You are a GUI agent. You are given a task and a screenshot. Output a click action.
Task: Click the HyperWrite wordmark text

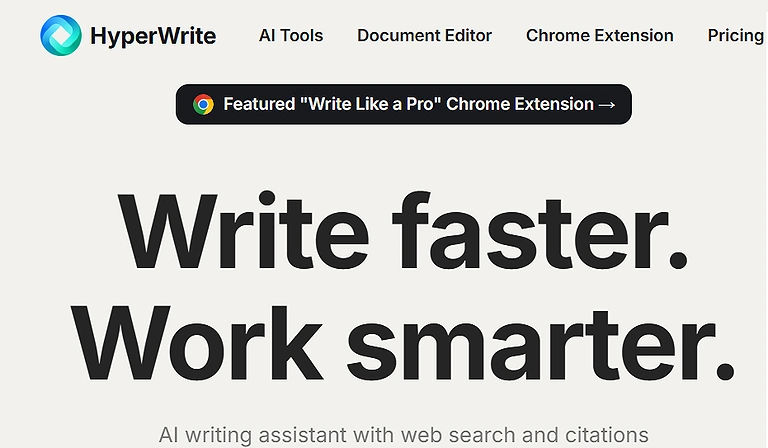click(153, 36)
